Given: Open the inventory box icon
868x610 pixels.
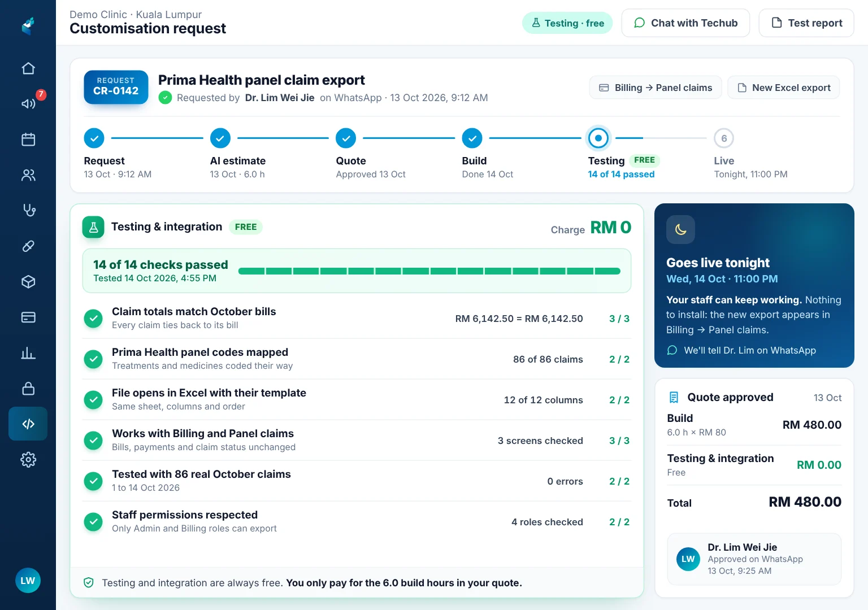Looking at the screenshot, I should [x=28, y=282].
